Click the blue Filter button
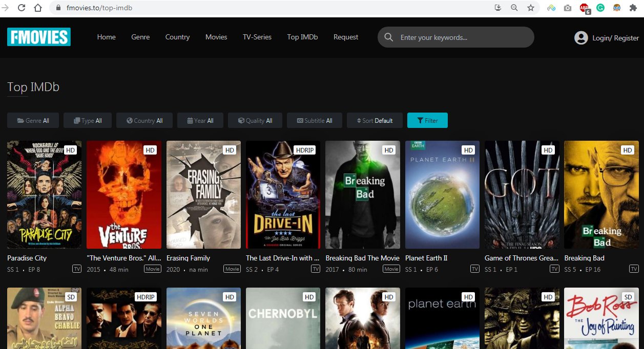 tap(427, 120)
